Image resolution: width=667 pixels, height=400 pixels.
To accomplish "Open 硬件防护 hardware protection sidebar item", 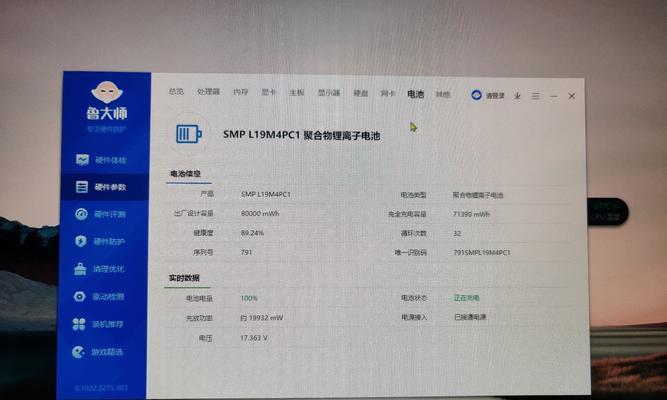I will tap(100, 241).
